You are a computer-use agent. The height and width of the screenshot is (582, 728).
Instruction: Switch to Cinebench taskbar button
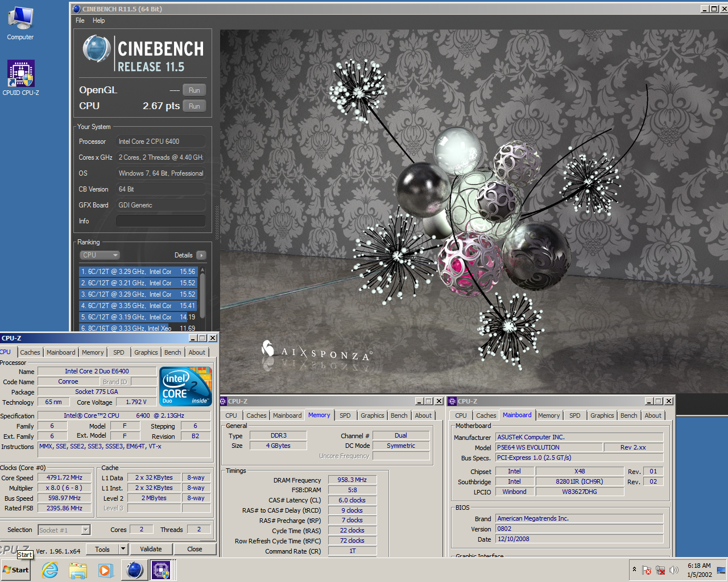[134, 570]
